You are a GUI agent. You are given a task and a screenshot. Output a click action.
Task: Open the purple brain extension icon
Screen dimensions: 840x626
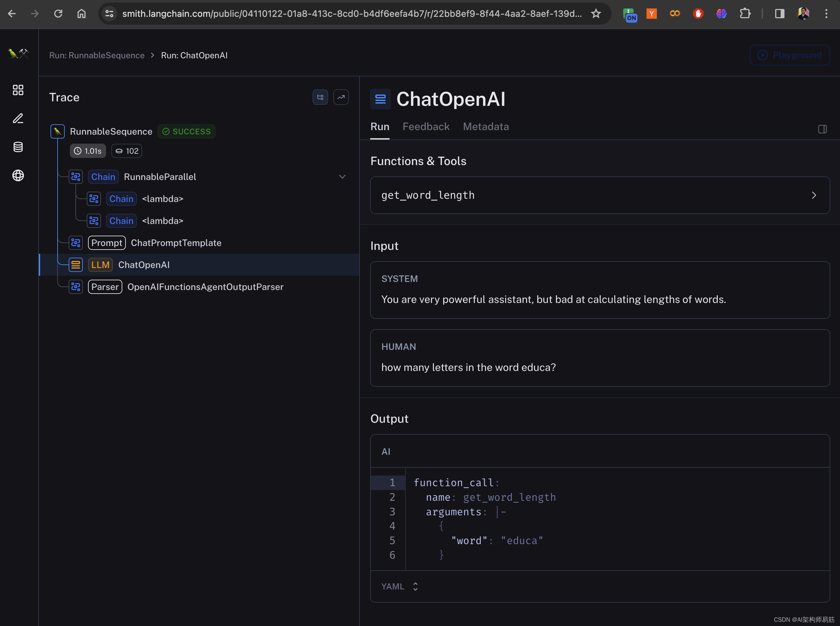pos(721,14)
